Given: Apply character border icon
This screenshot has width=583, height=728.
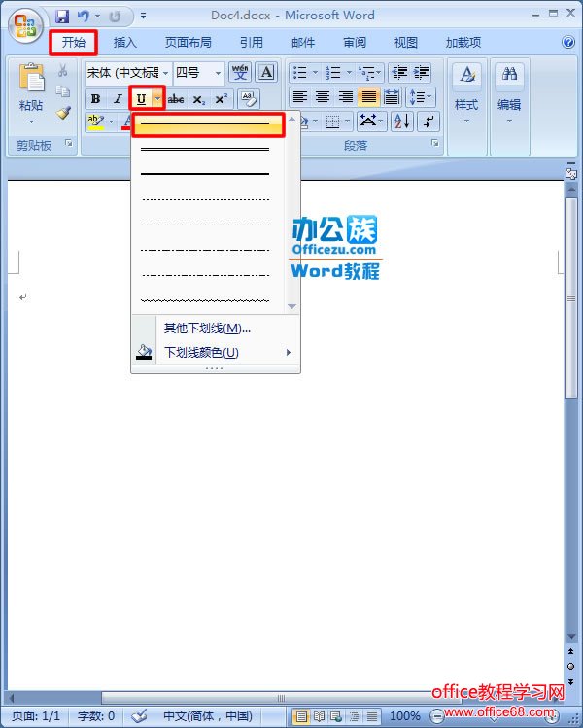Looking at the screenshot, I should coord(266,72).
